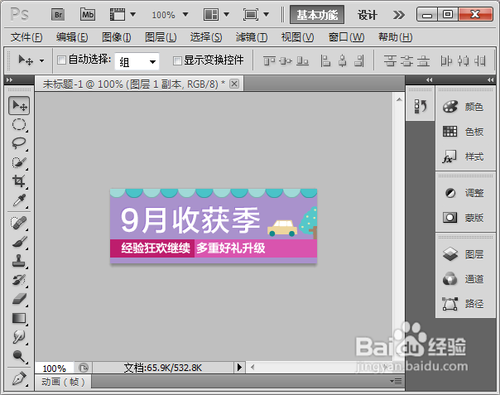Open the animation panel options menu
The height and width of the screenshot is (395, 500).
tap(396, 381)
